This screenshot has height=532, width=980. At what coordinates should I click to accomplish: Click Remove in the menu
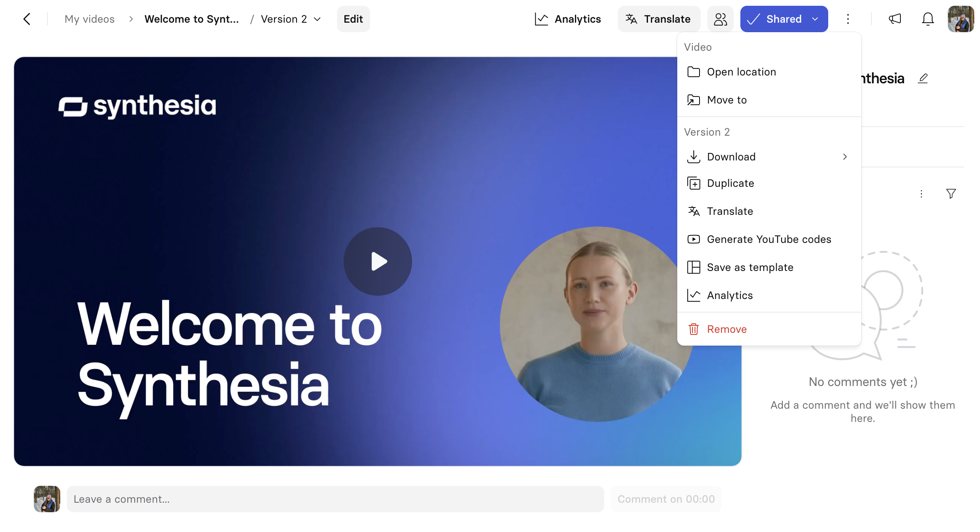point(727,329)
